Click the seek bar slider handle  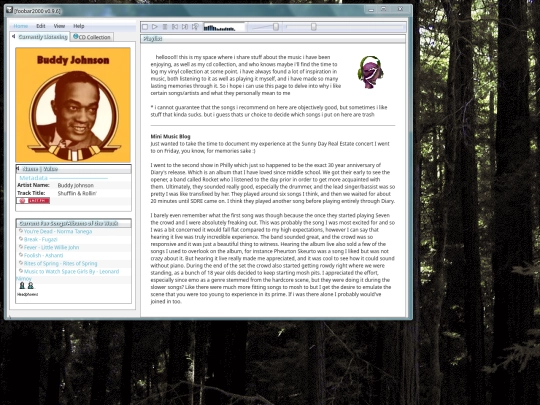314,27
